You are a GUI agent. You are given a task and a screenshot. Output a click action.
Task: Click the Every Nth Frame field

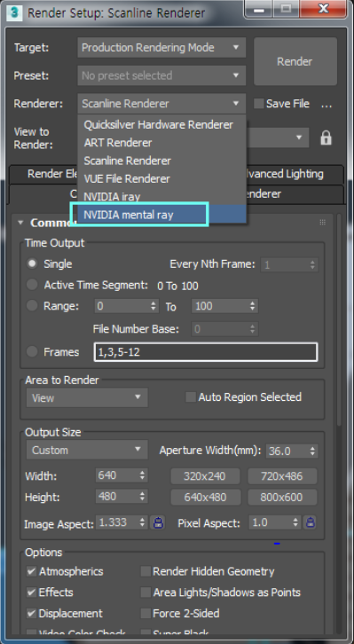click(289, 264)
